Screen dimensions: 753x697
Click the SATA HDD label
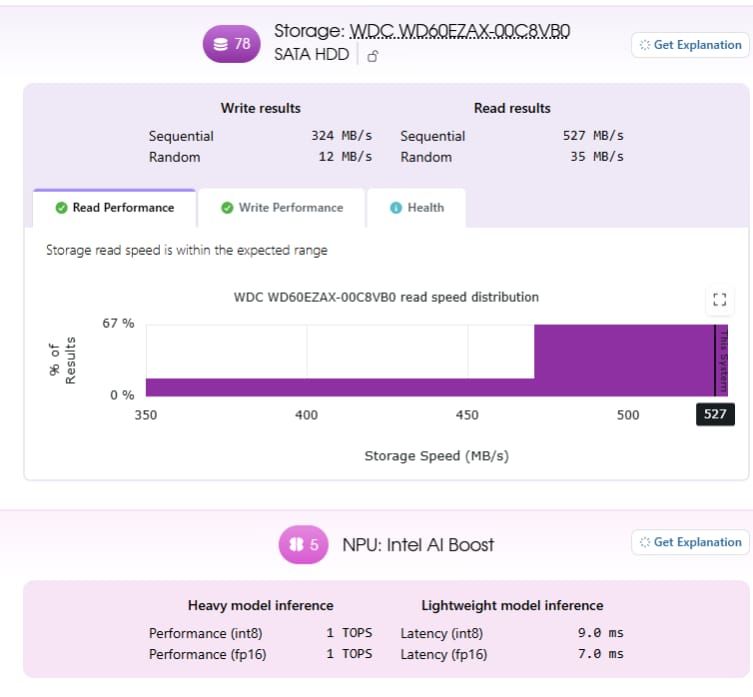pyautogui.click(x=312, y=54)
